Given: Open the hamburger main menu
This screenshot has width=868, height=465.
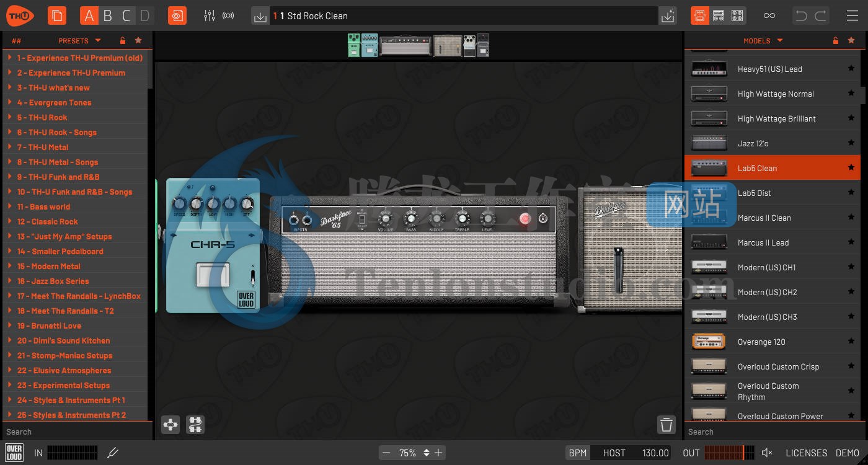Looking at the screenshot, I should (852, 15).
